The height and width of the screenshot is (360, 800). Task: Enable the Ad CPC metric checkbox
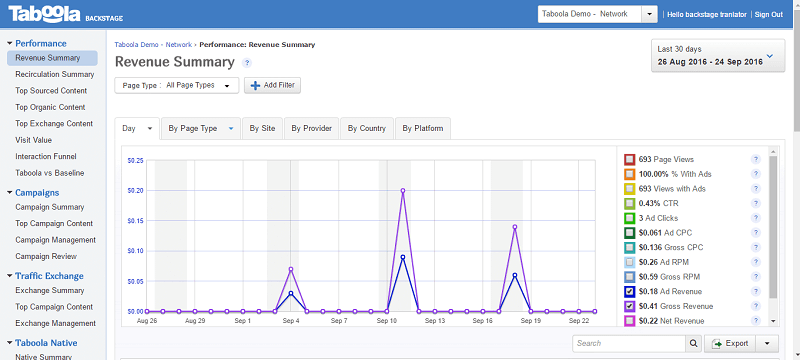point(630,233)
